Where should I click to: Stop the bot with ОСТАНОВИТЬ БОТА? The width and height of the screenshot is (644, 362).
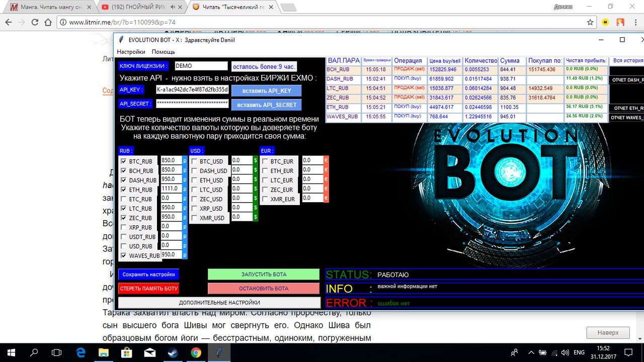(264, 289)
